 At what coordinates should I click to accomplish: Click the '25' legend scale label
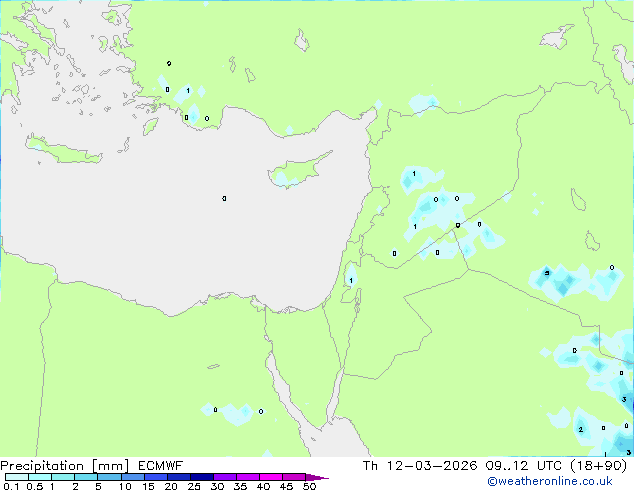coord(194,486)
